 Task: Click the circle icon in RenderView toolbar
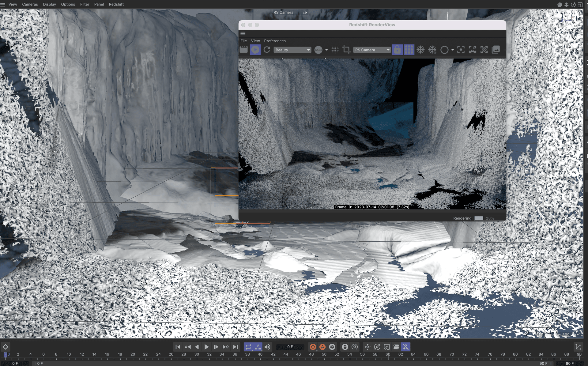click(x=444, y=50)
